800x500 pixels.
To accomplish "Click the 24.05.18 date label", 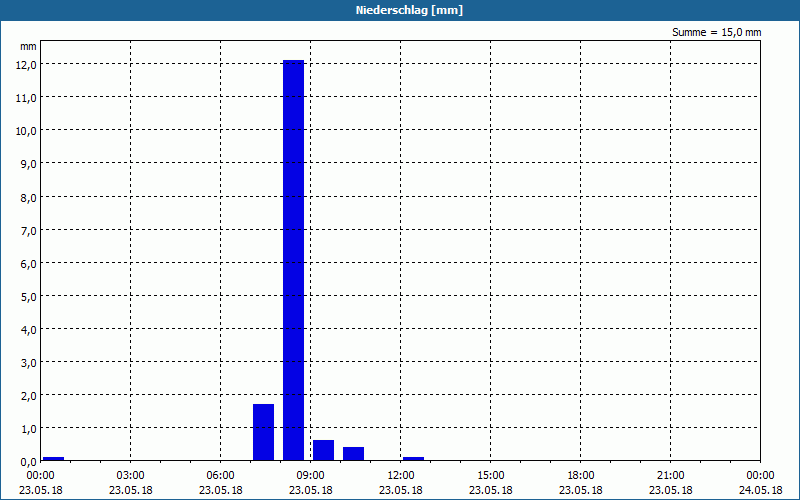I will tap(760, 490).
